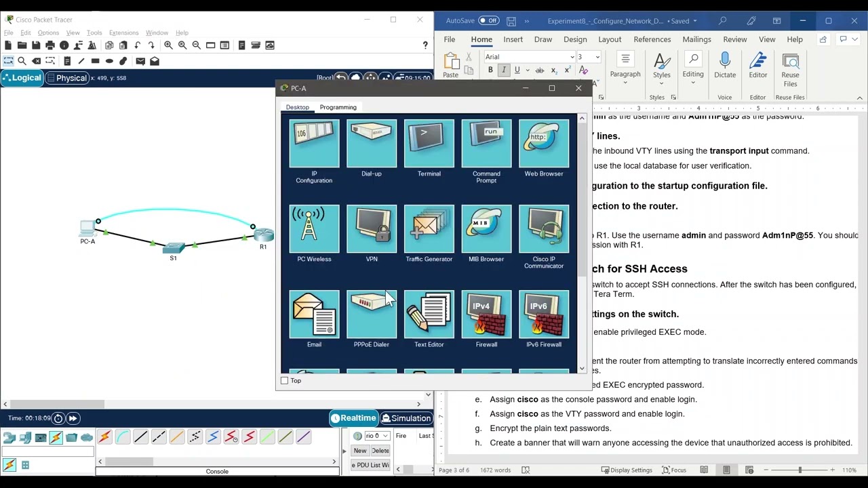Image resolution: width=868 pixels, height=488 pixels.
Task: Select the Inspect magnifier tool
Action: pos(22,61)
